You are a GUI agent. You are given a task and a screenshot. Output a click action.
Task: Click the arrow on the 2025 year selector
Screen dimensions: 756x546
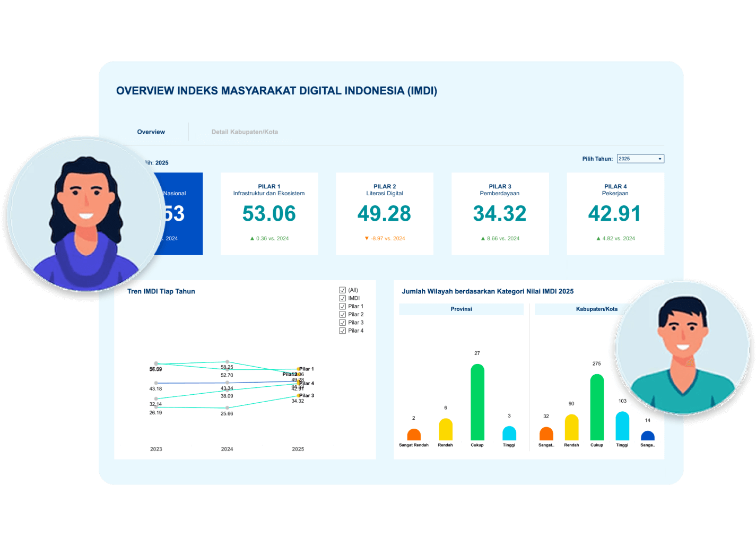660,159
